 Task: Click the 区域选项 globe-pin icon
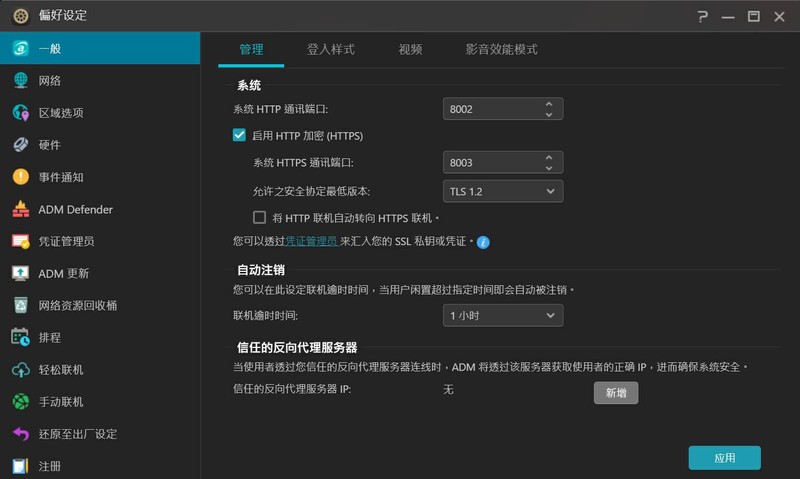(20, 113)
